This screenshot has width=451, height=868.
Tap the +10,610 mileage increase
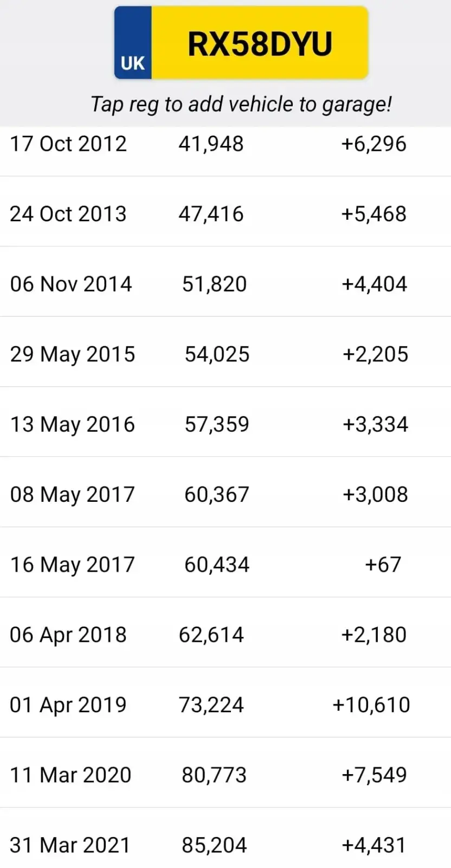click(371, 705)
